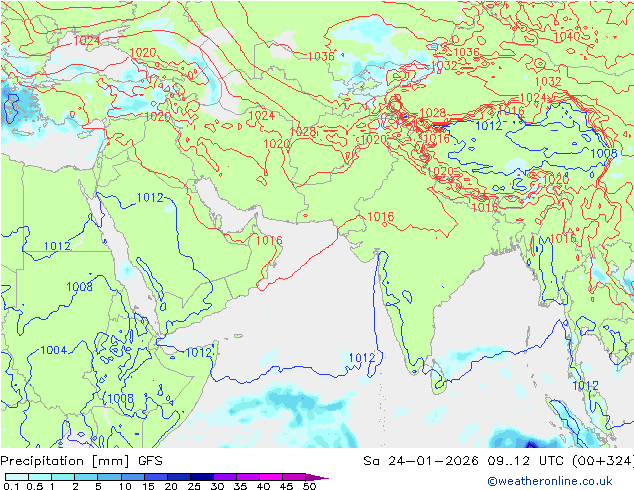The height and width of the screenshot is (490, 634).
Task: Click the 0.1–0.5 mm legend color box
Action: pyautogui.click(x=17, y=477)
